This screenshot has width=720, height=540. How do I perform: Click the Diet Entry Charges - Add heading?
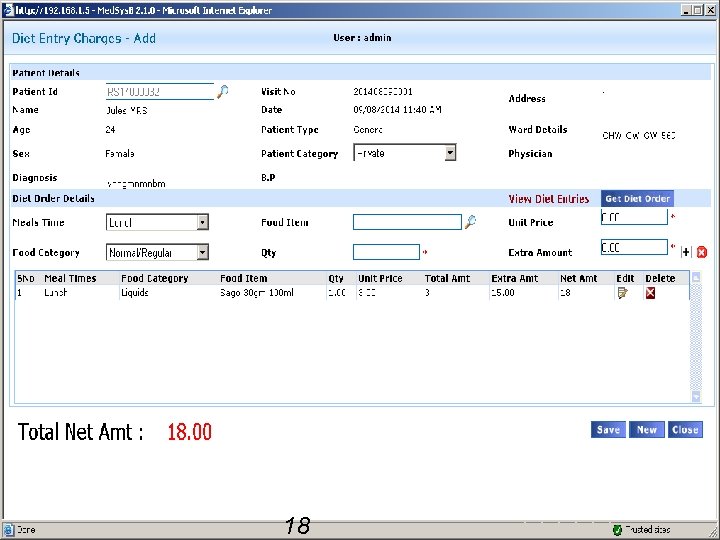84,38
